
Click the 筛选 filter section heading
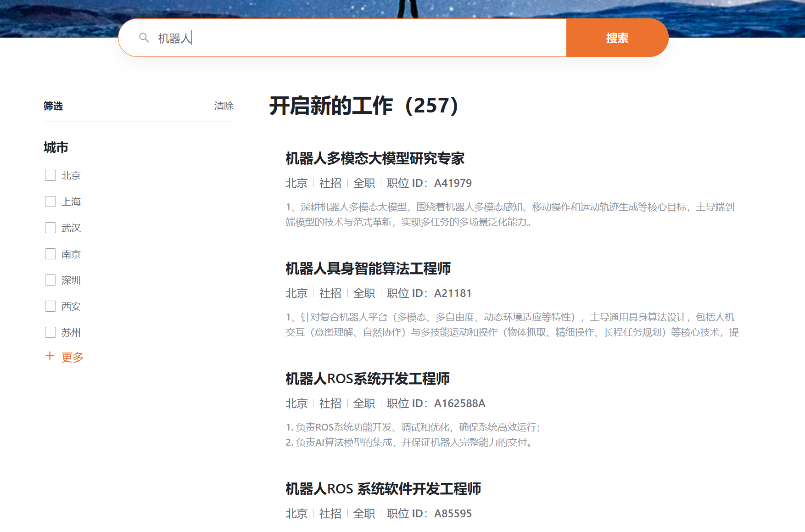(53, 106)
